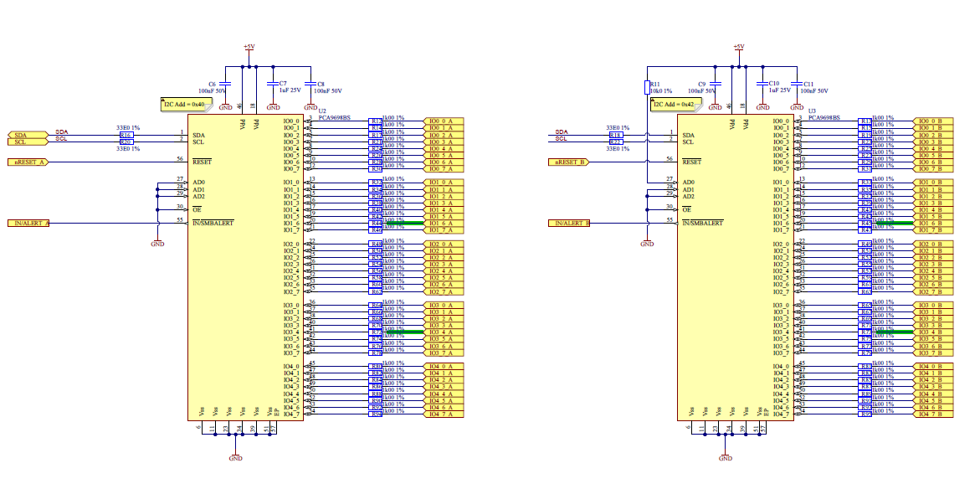Select capacitor C6
980x489 pixels.
click(x=226, y=83)
